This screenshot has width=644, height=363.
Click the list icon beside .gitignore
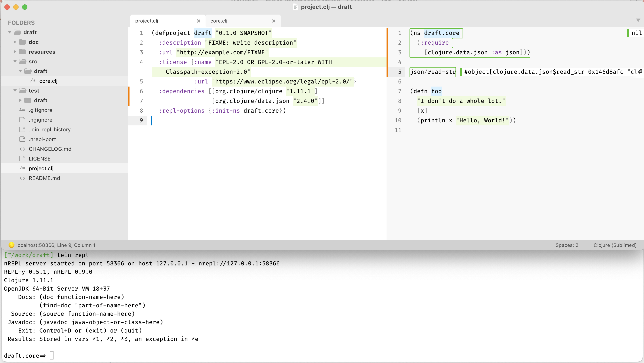(22, 110)
